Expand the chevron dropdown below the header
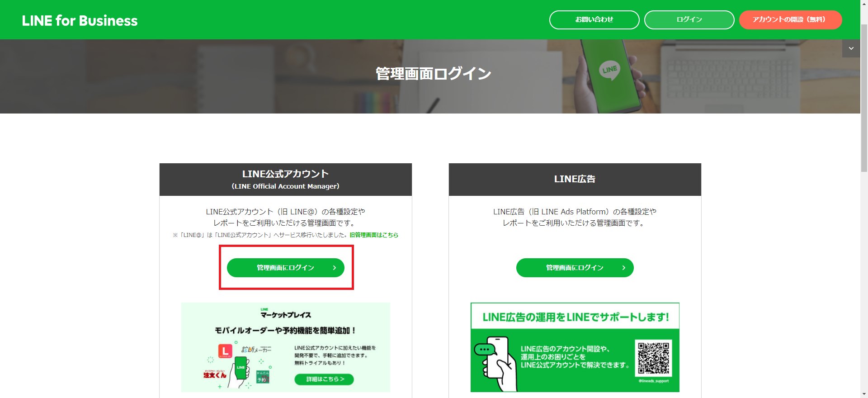Image resolution: width=868 pixels, height=398 pixels. tap(851, 48)
